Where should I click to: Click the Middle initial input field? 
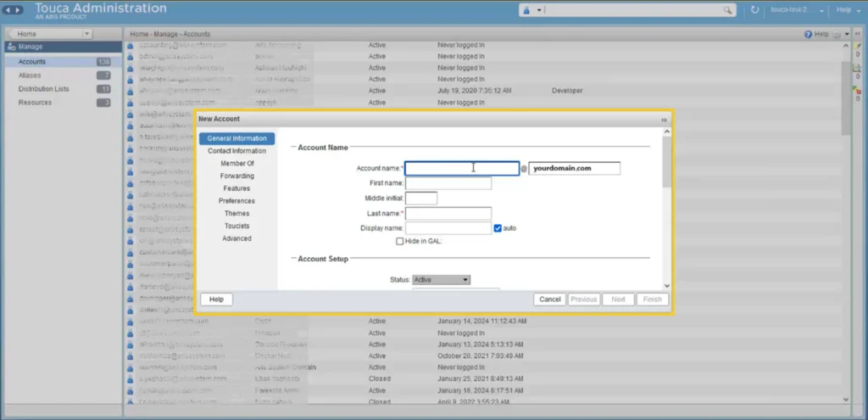click(x=421, y=199)
